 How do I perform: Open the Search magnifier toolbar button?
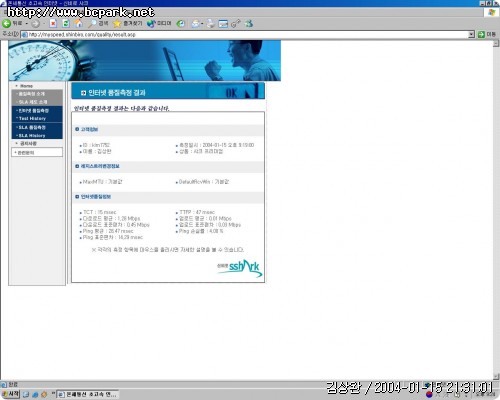tap(98, 24)
